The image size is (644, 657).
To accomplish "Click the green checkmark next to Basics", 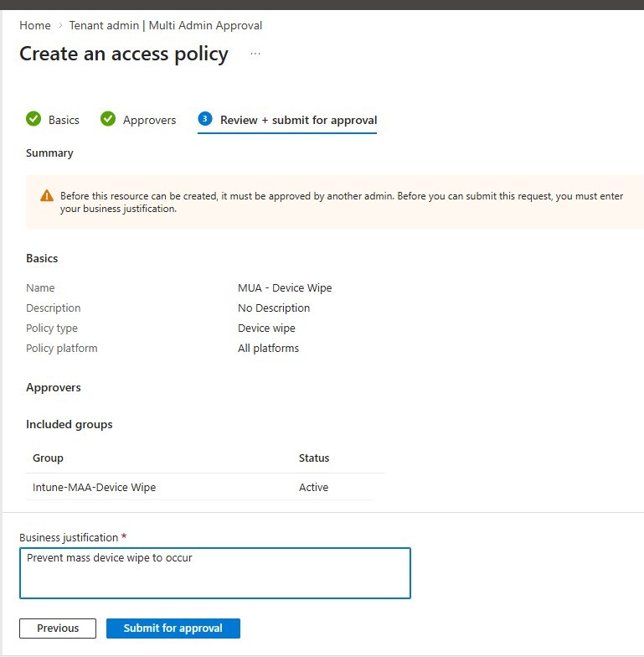I will (x=33, y=119).
